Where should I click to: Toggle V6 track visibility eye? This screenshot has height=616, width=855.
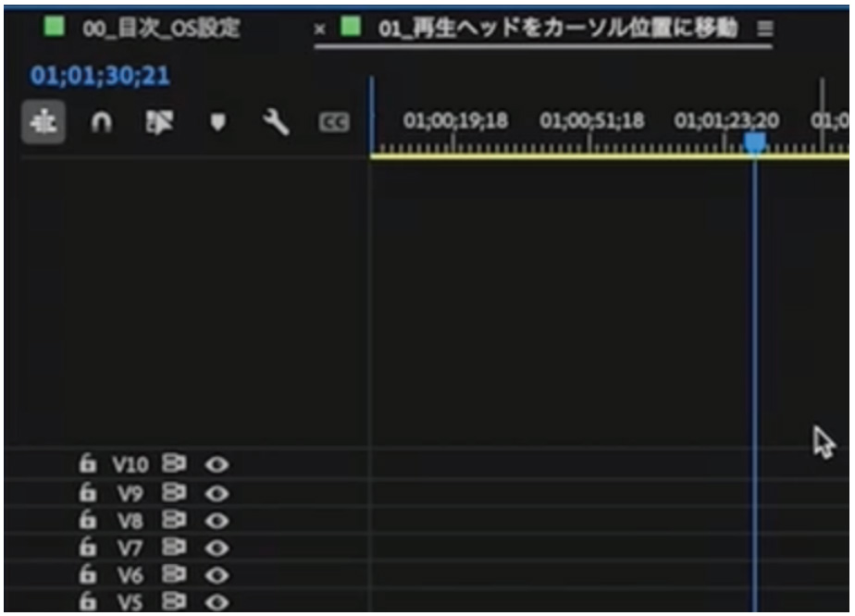218,574
